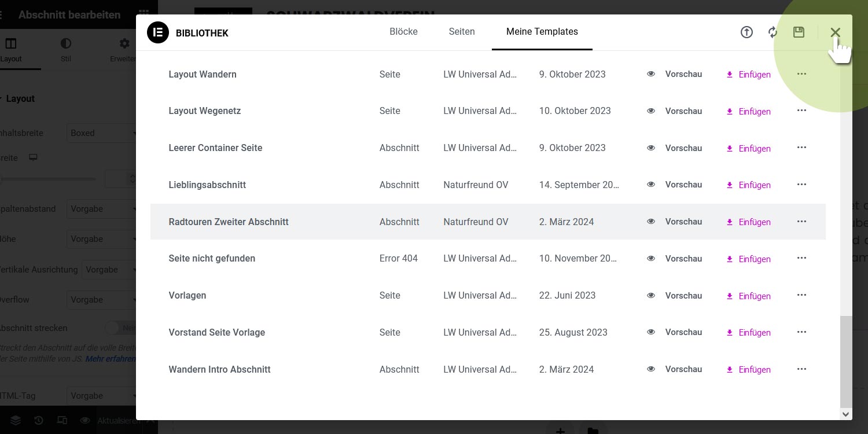Preview the Seite nicht gefunden template
The image size is (868, 434).
point(675,259)
